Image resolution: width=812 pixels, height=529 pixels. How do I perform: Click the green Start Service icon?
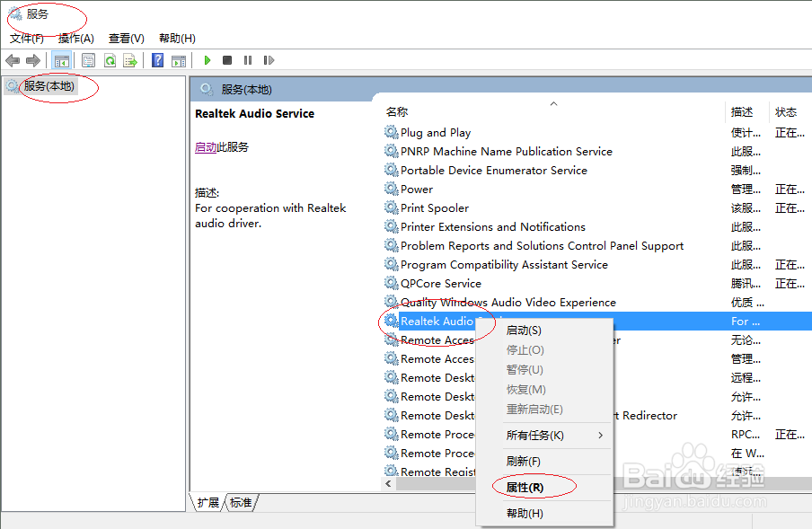(207, 60)
